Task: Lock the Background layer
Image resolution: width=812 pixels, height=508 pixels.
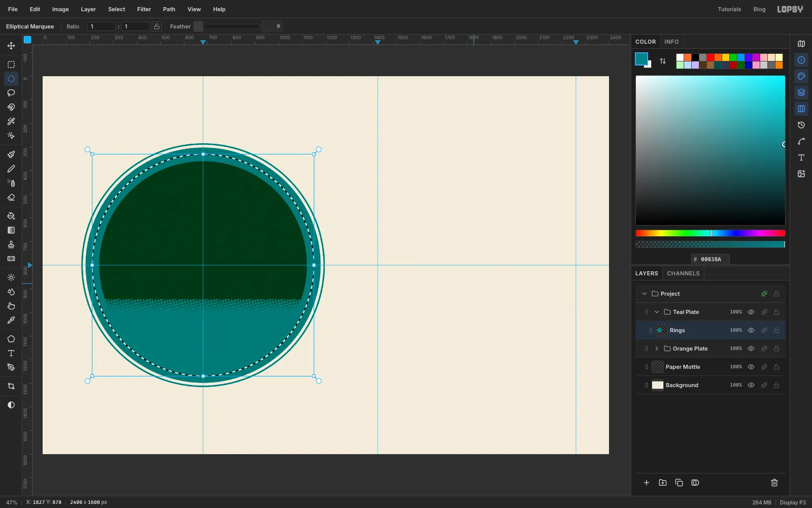Action: 776,385
